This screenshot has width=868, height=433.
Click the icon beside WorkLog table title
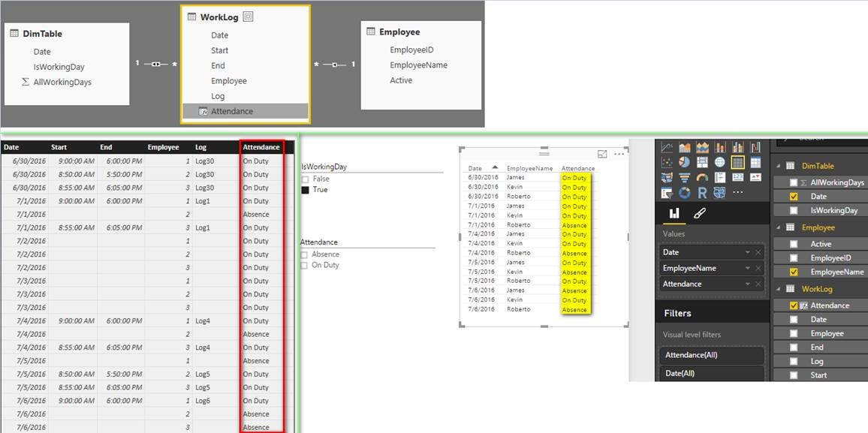pos(248,17)
